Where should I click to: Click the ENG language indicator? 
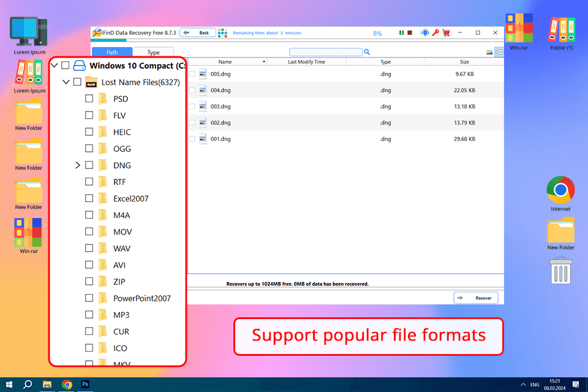coord(535,385)
